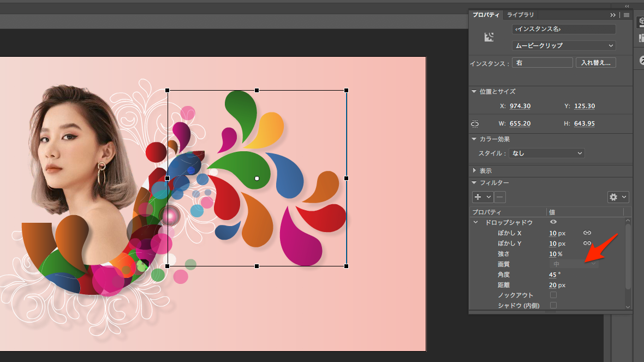Click the double-arrow panel collapse icon
This screenshot has height=362, width=644.
click(x=613, y=15)
